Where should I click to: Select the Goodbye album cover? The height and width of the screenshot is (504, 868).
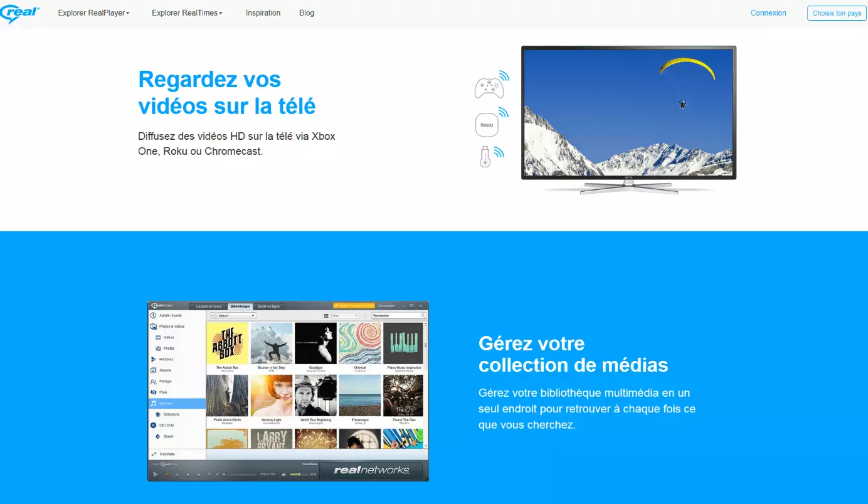coord(315,344)
